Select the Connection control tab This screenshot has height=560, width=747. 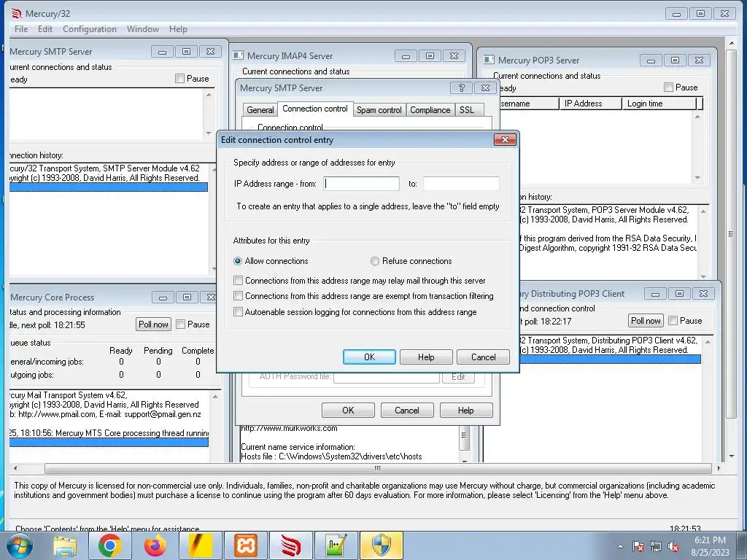coord(315,109)
